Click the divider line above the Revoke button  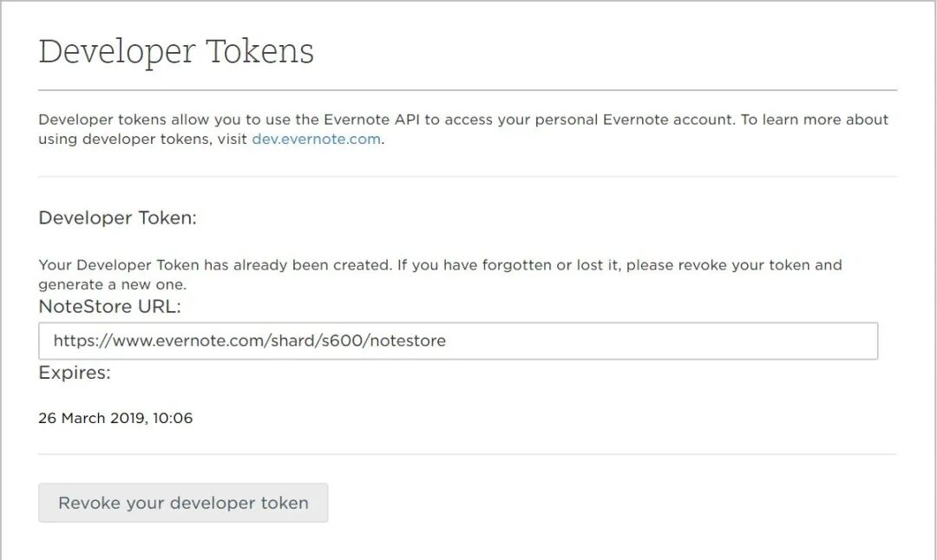pyautogui.click(x=468, y=454)
